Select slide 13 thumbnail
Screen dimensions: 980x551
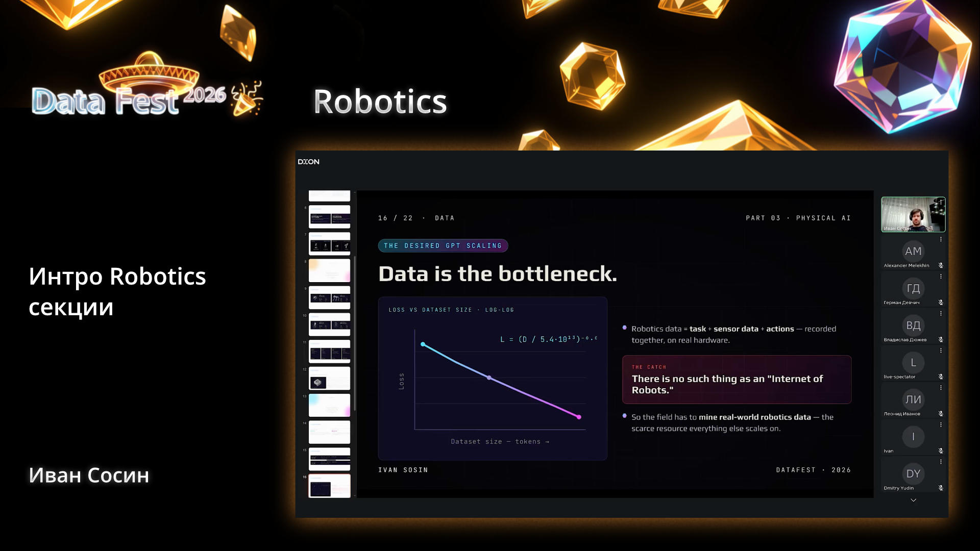329,406
